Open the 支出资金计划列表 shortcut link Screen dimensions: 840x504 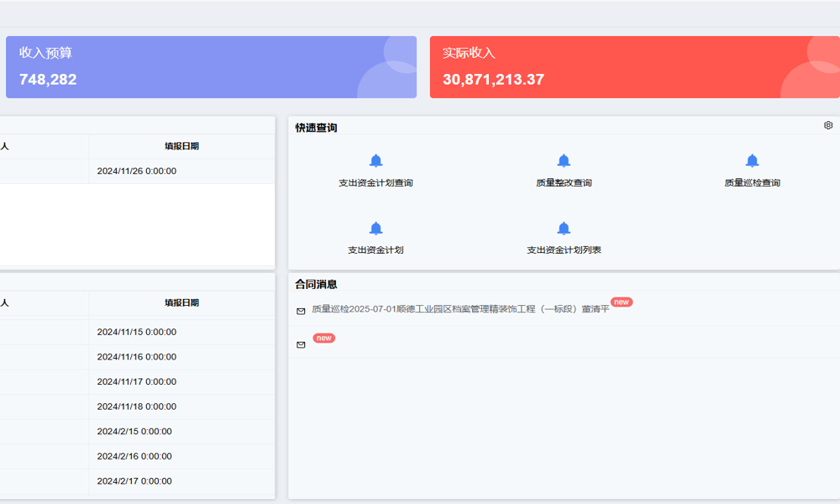point(564,250)
